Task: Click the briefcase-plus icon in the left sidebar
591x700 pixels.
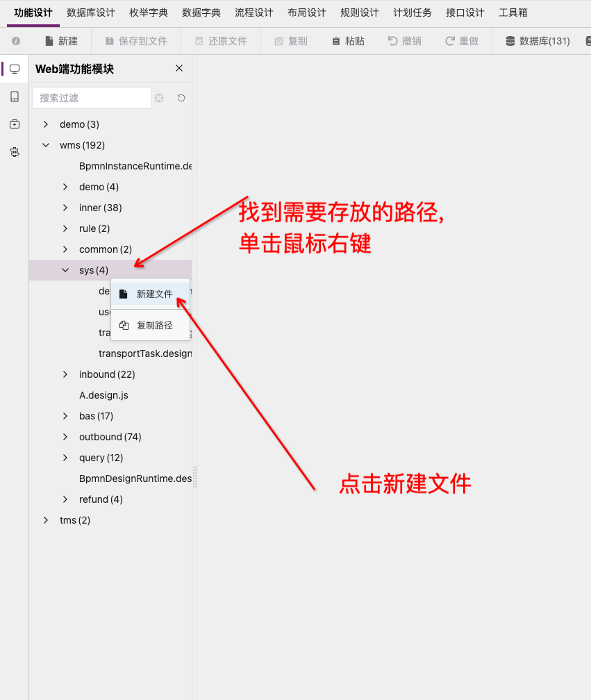Action: [x=15, y=124]
